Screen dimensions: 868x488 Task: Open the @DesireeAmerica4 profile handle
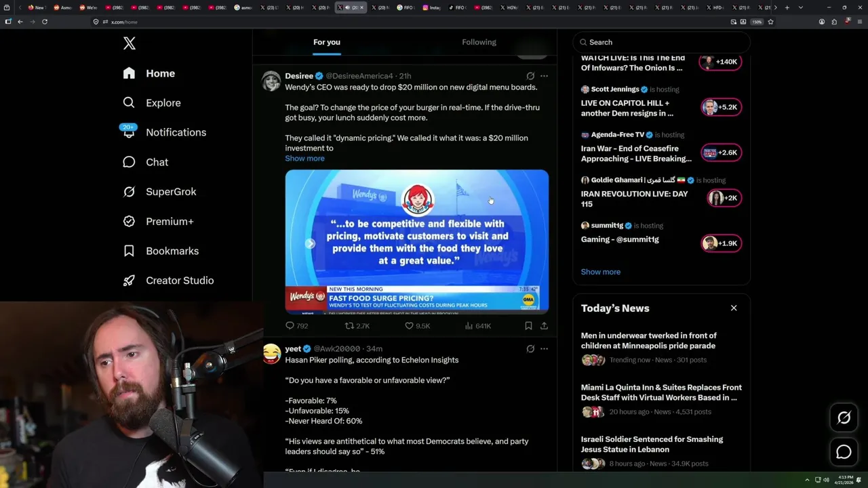click(x=359, y=76)
